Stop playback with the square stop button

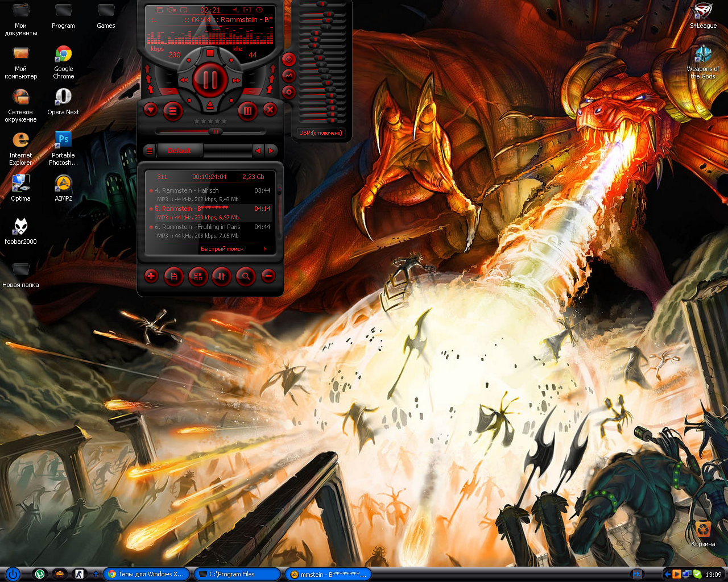[x=210, y=53]
